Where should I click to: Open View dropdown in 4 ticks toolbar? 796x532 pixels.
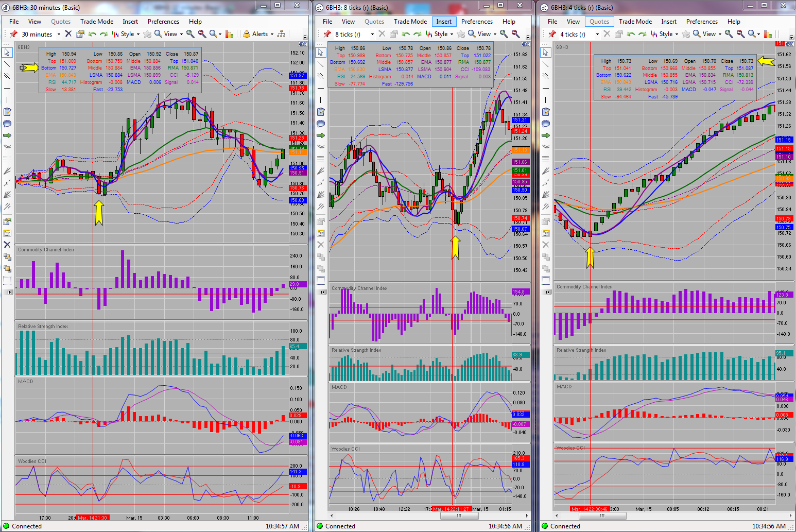click(x=720, y=35)
